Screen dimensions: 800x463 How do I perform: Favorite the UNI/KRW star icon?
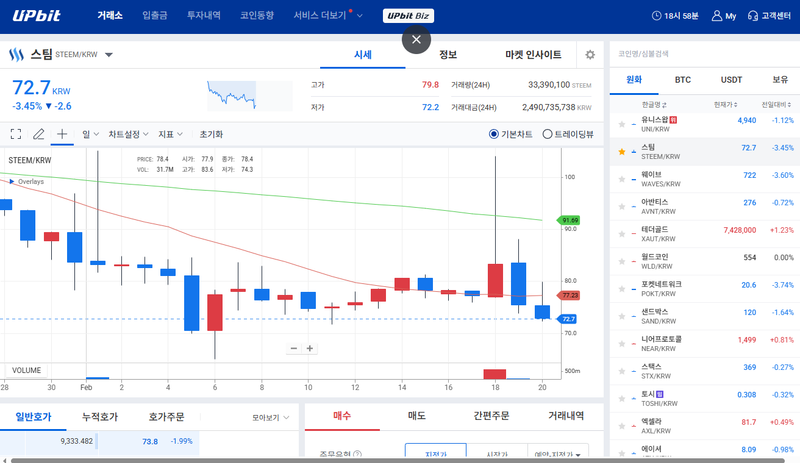(x=621, y=124)
